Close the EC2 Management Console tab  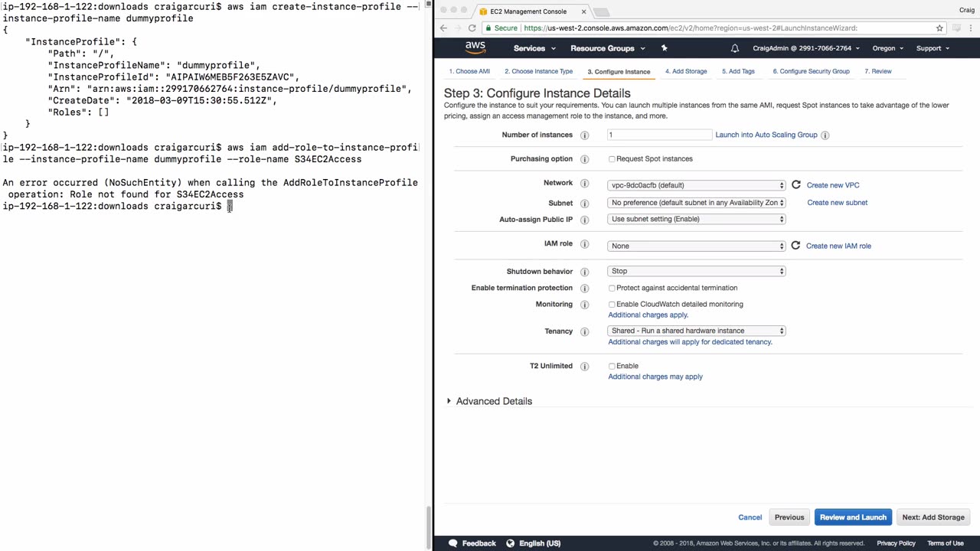click(x=583, y=11)
